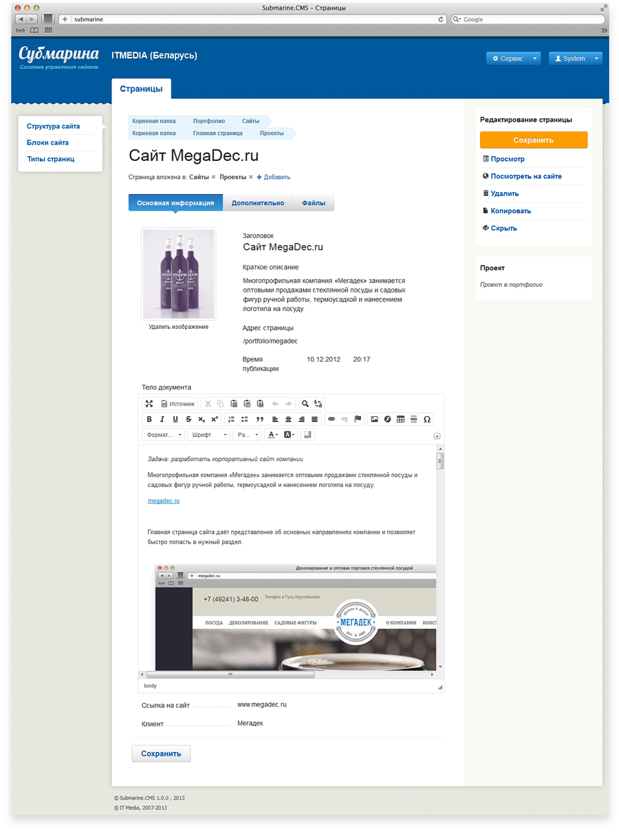Apply blockquote formatting with quote icon

point(260,419)
